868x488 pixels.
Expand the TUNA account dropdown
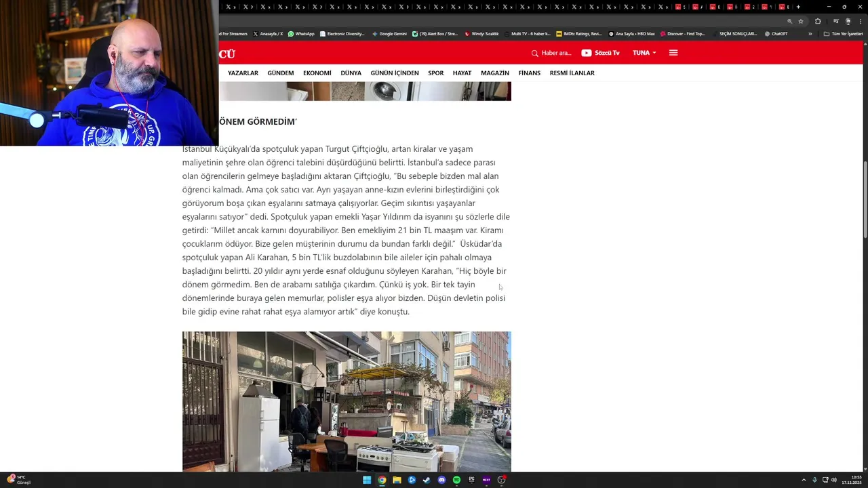tap(644, 53)
